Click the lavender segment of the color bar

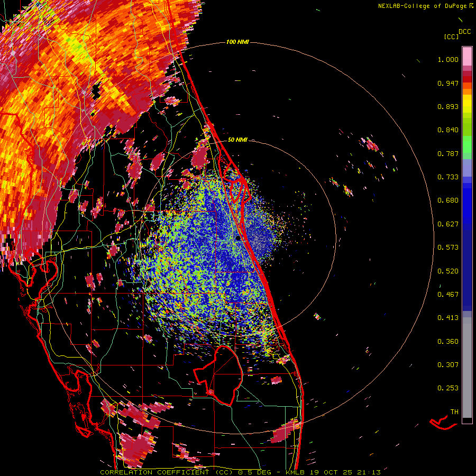coord(467,168)
